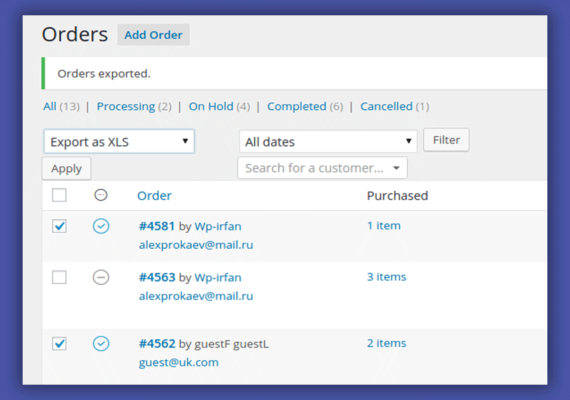
Task: Click the completed status icon for order #4562
Action: click(x=101, y=344)
